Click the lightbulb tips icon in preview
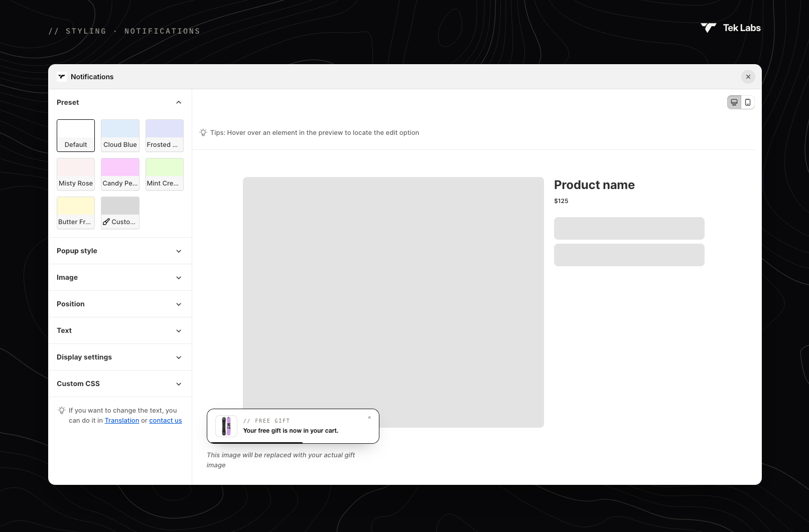The image size is (809, 532). point(203,132)
